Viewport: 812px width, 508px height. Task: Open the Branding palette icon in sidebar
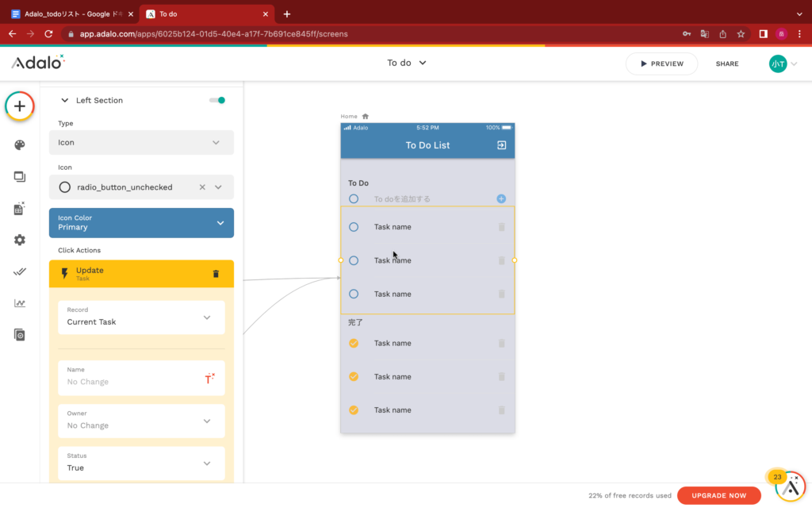click(20, 144)
